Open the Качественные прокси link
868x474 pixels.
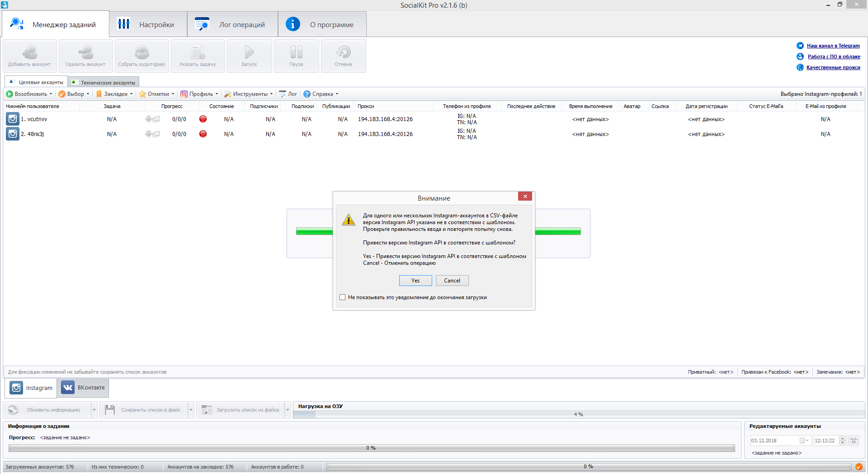833,67
